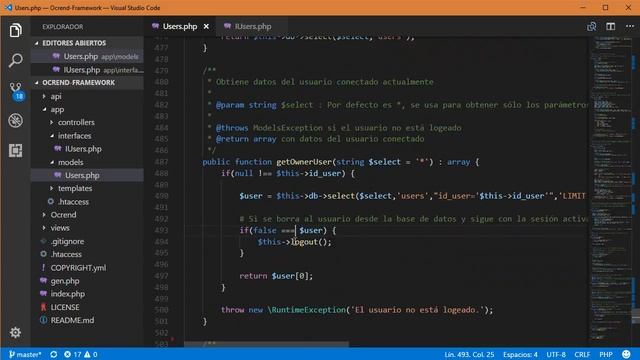Change encoding via UTF-8 indicator
Viewport: 640px width, 360px height.
click(556, 354)
